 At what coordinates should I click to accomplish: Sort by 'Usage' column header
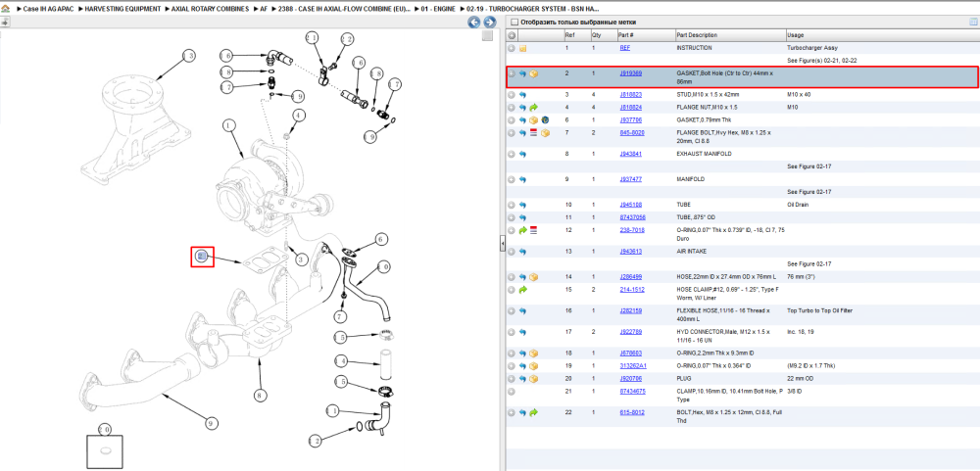(x=882, y=35)
